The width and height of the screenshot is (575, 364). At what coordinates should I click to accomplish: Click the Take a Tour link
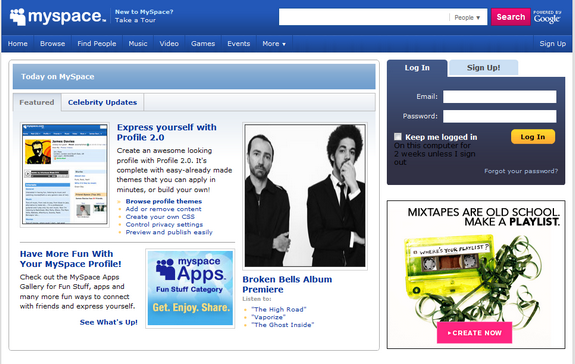[x=135, y=21]
